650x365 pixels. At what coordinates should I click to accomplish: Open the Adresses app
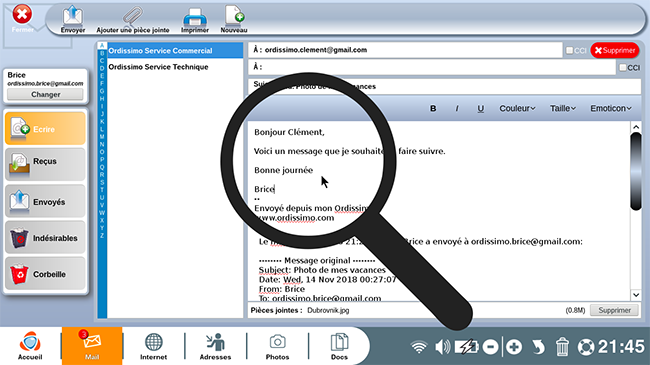pos(215,346)
